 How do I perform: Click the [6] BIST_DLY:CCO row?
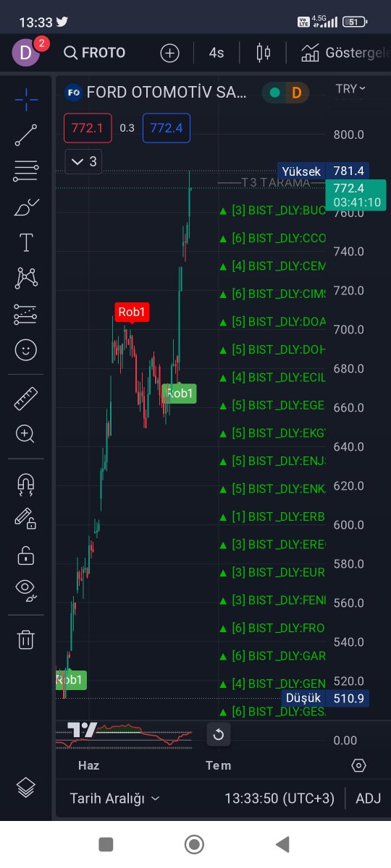[272, 238]
